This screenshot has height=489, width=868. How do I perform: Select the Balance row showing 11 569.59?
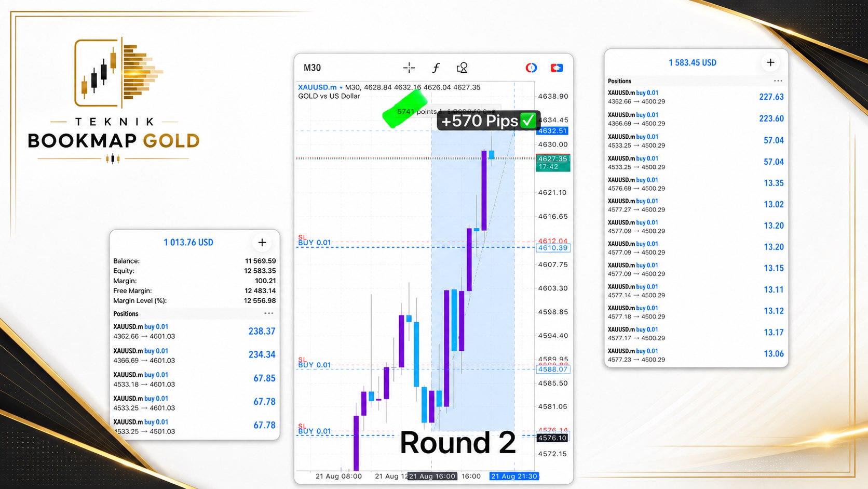pos(195,261)
